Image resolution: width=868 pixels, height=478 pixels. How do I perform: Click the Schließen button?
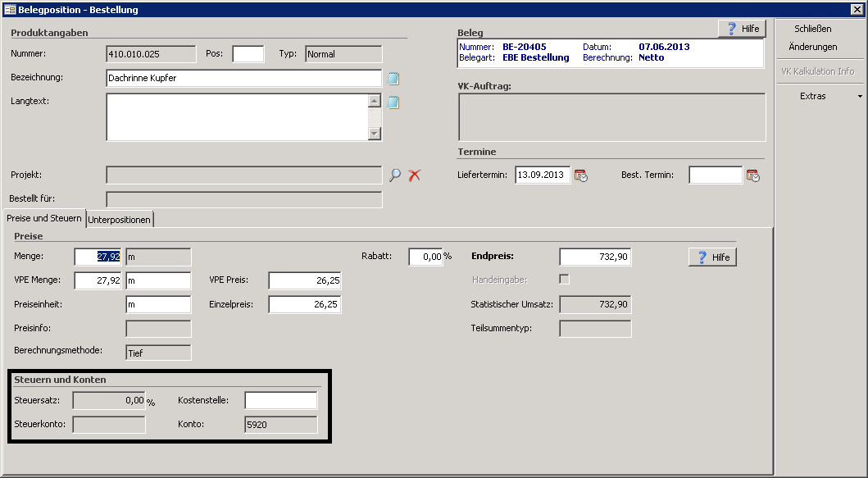click(x=812, y=29)
